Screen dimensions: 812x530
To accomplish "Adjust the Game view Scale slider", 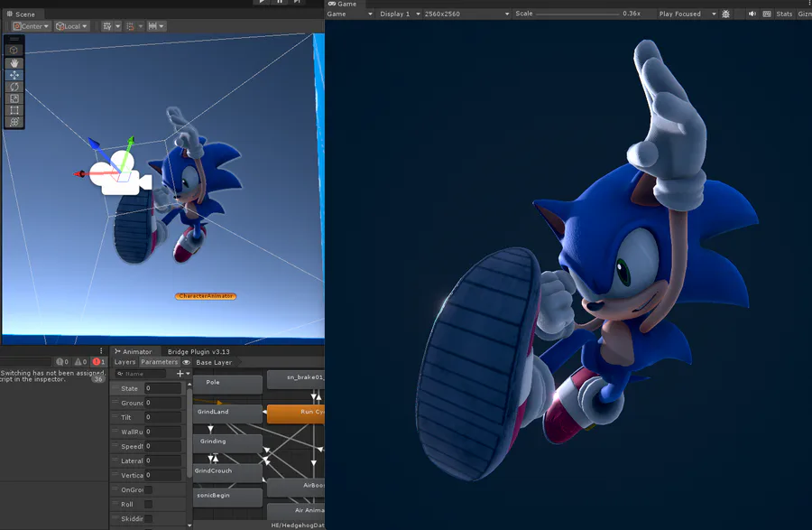I will [x=577, y=14].
